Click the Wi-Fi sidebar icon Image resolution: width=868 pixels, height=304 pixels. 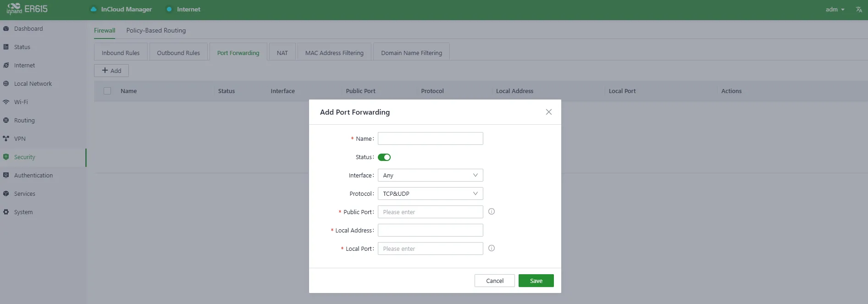click(x=6, y=102)
